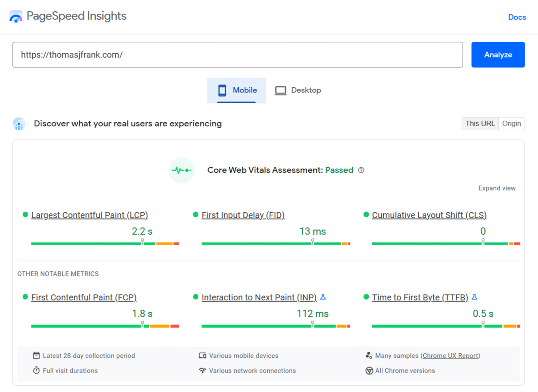
Task: Switch to the Desktop tab
Action: 298,90
